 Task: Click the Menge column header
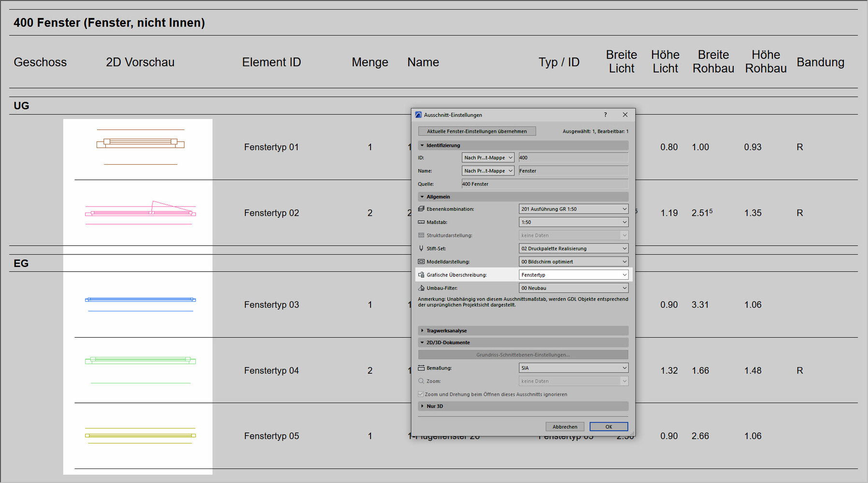[370, 62]
